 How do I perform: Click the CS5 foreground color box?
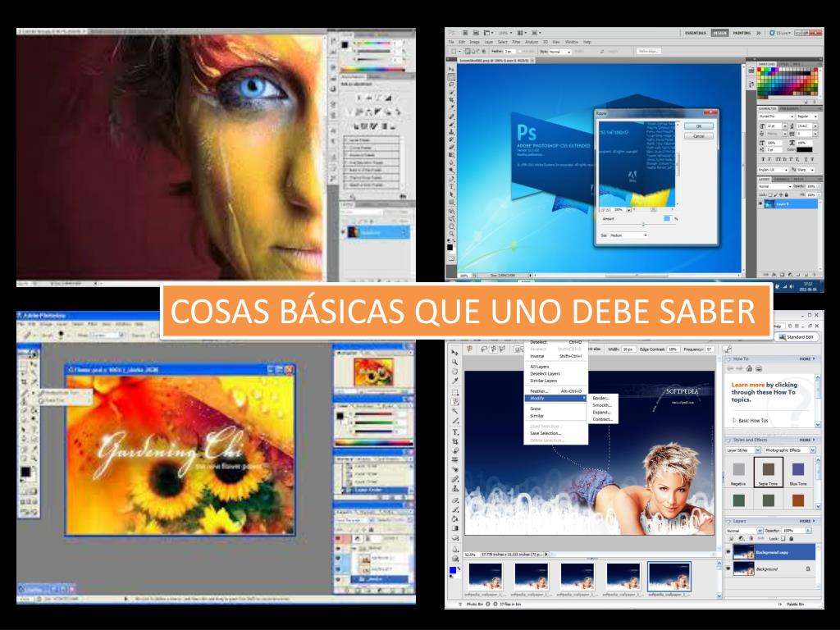450,247
